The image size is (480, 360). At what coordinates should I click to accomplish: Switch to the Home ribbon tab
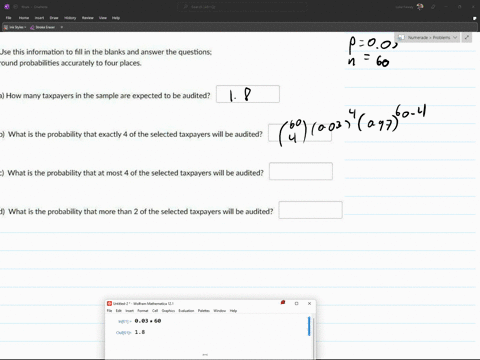pyautogui.click(x=24, y=18)
